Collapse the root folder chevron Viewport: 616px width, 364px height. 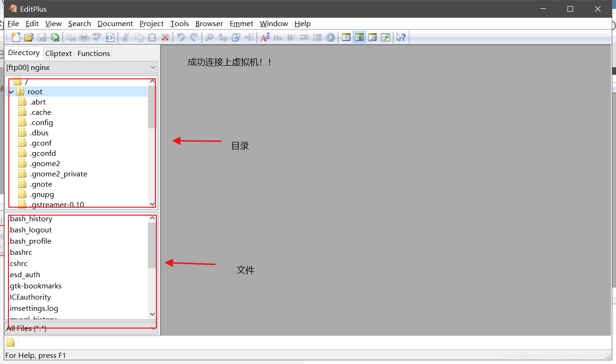pyautogui.click(x=11, y=92)
